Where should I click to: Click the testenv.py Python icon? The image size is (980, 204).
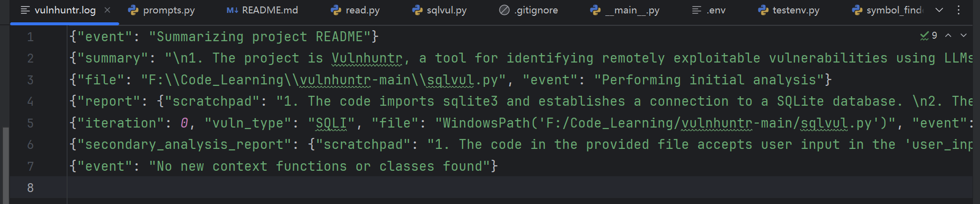763,10
